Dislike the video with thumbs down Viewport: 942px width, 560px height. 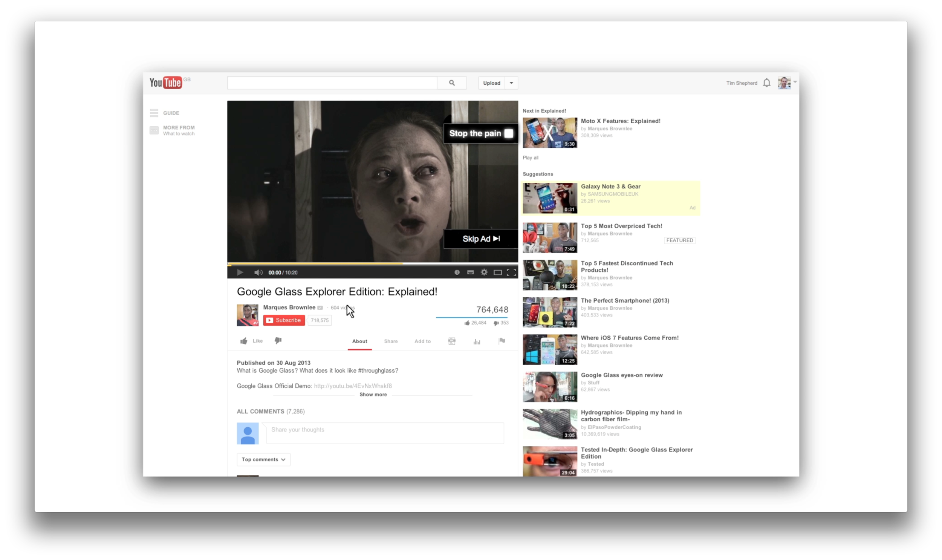pos(278,340)
